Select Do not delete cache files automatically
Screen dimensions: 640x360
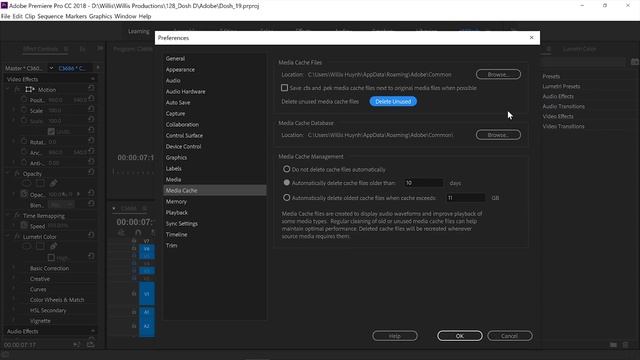pos(287,169)
